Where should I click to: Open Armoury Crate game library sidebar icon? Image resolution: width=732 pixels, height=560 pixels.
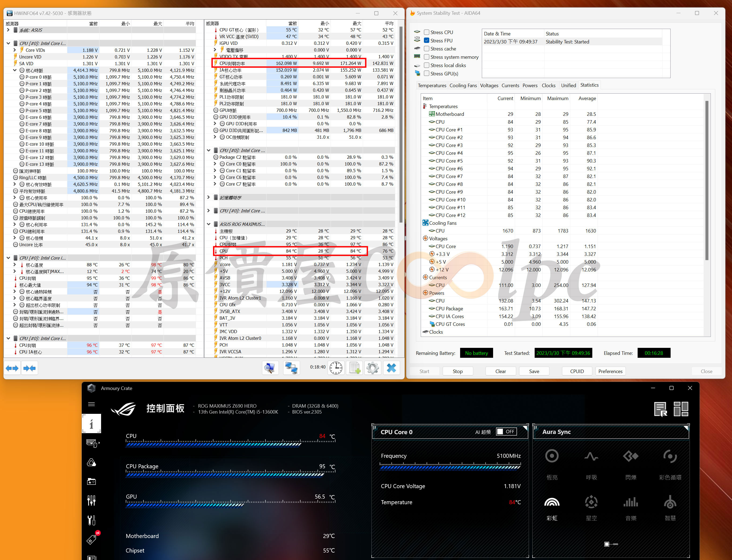[91, 481]
